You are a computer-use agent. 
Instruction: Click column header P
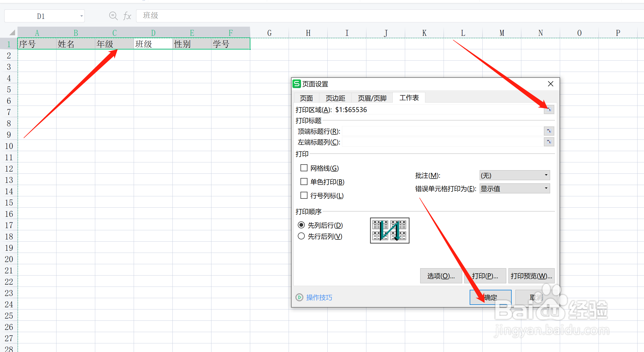pos(618,33)
